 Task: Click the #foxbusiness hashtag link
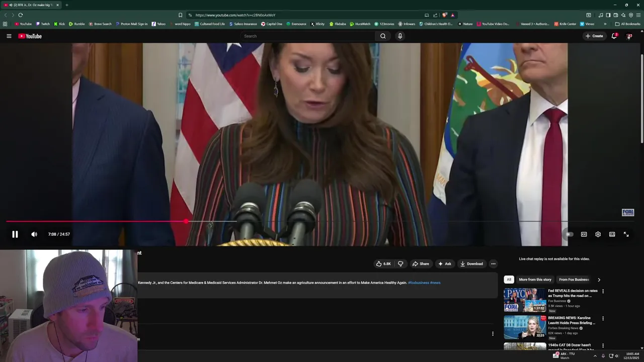click(418, 283)
